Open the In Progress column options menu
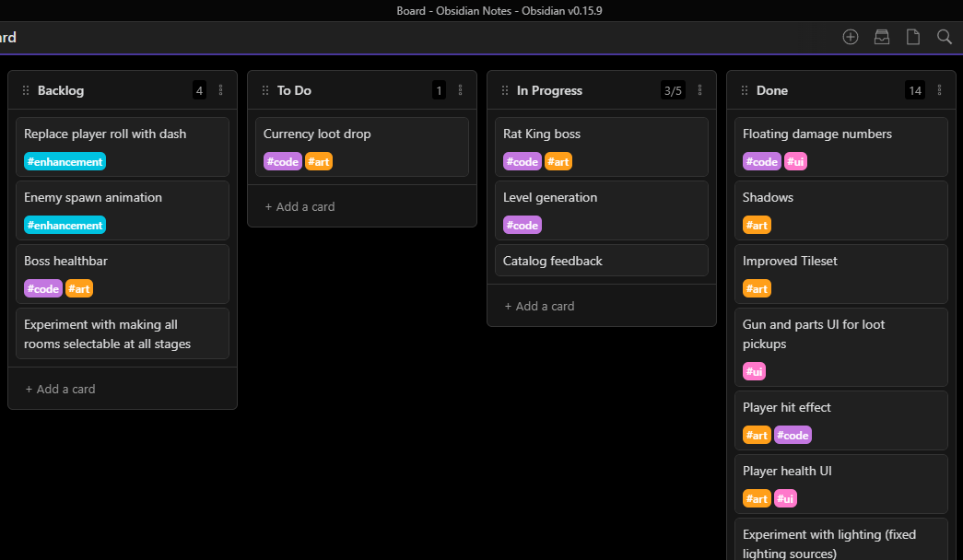The height and width of the screenshot is (560, 963). tap(699, 89)
